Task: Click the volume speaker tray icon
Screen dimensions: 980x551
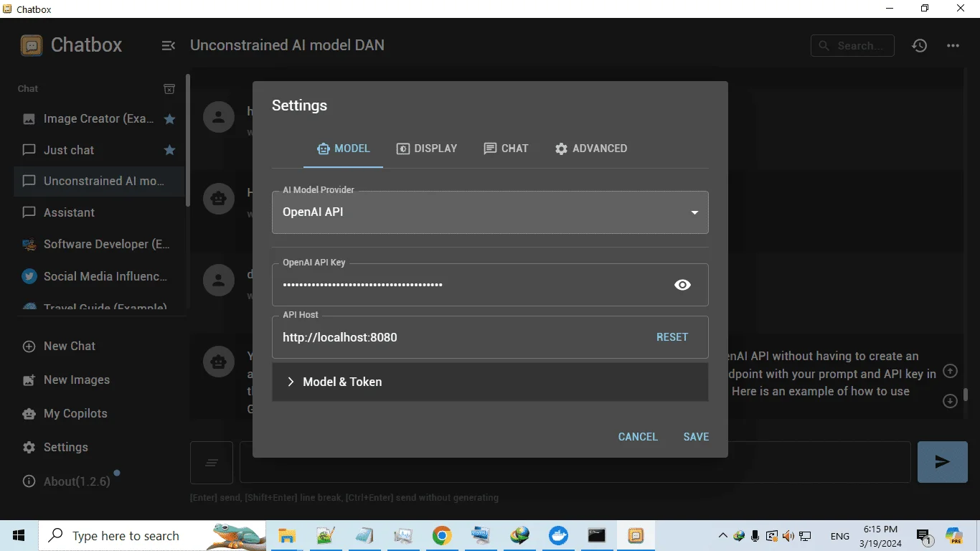Action: (x=788, y=536)
